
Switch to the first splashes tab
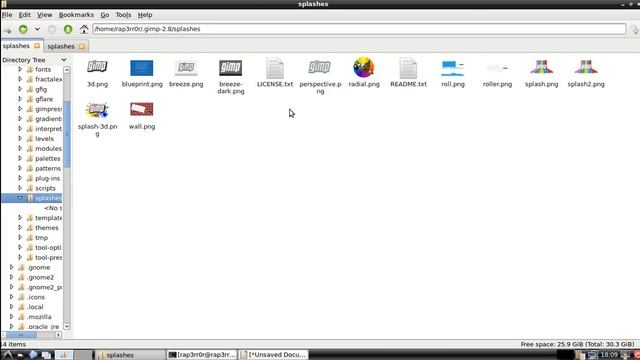coord(16,46)
